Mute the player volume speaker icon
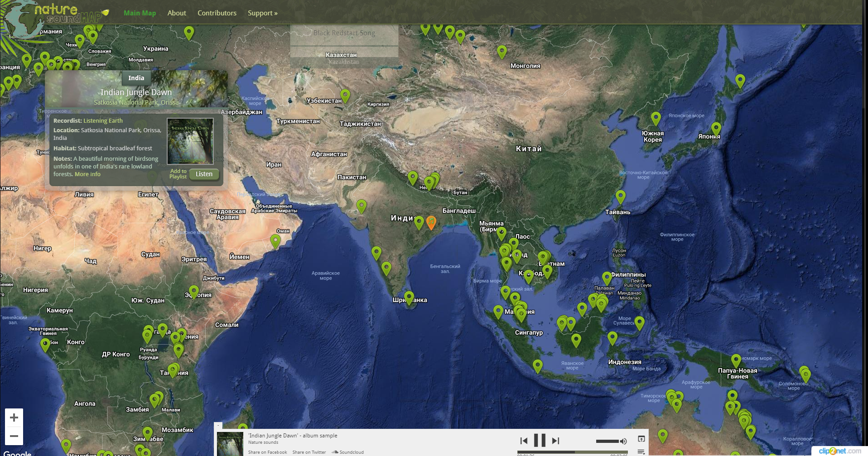The image size is (868, 456). point(623,441)
